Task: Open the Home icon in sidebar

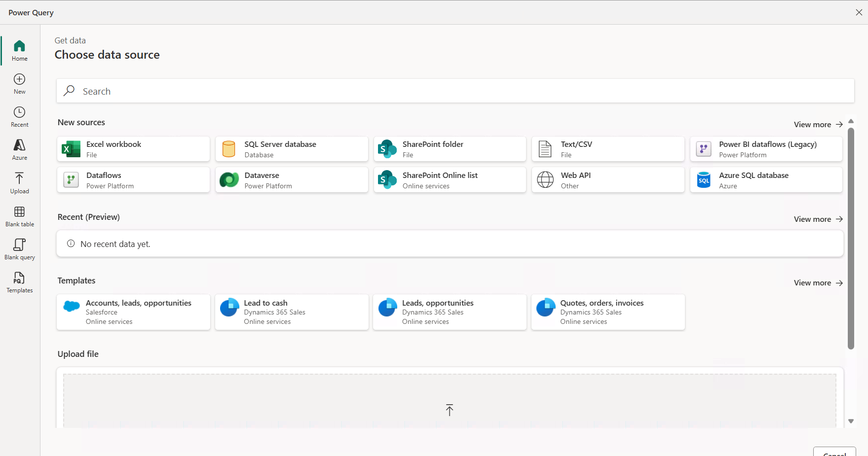Action: click(x=19, y=46)
